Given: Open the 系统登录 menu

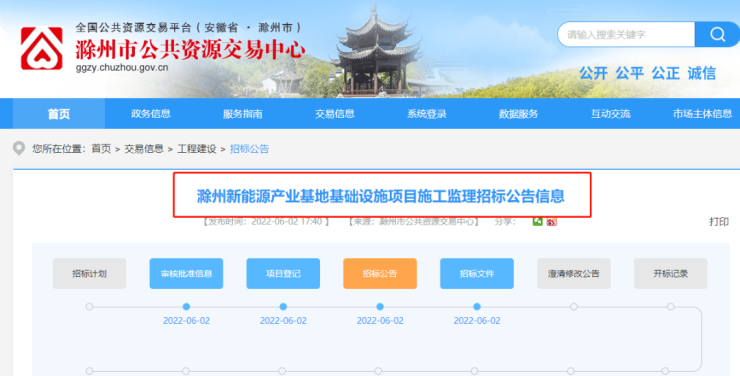Looking at the screenshot, I should coord(427,114).
